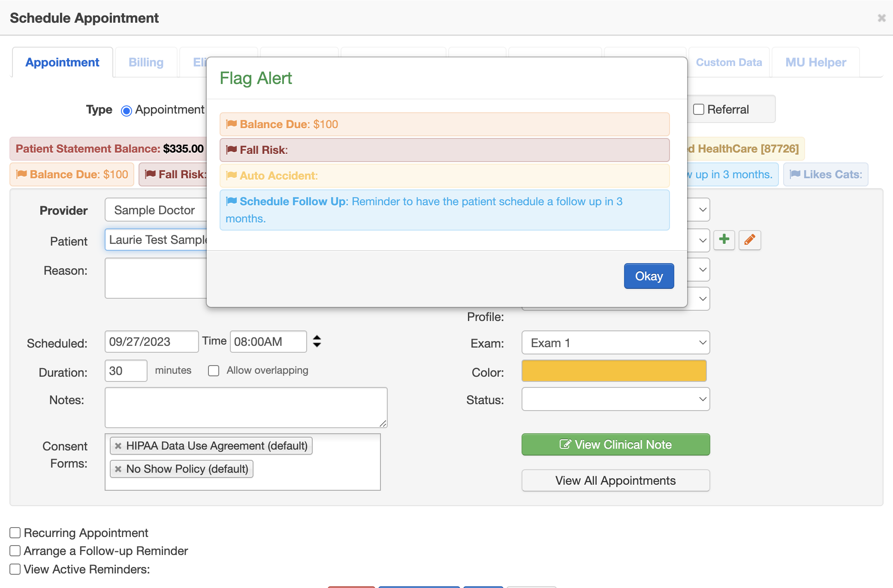893x588 pixels.
Task: Check the Referral checkbox
Action: pos(699,109)
